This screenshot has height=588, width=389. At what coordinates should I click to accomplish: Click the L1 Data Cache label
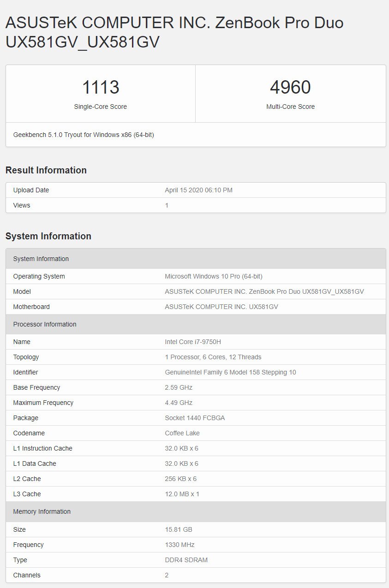(35, 463)
